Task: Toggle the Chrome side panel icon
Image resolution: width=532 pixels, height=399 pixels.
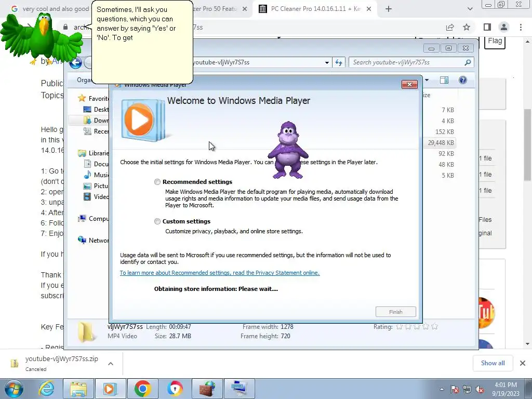Action: coord(487,27)
